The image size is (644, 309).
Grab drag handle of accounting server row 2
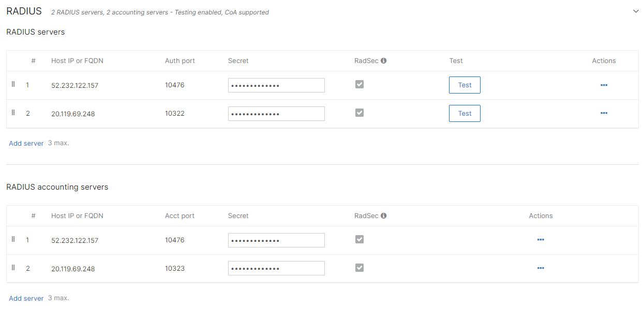coord(13,268)
